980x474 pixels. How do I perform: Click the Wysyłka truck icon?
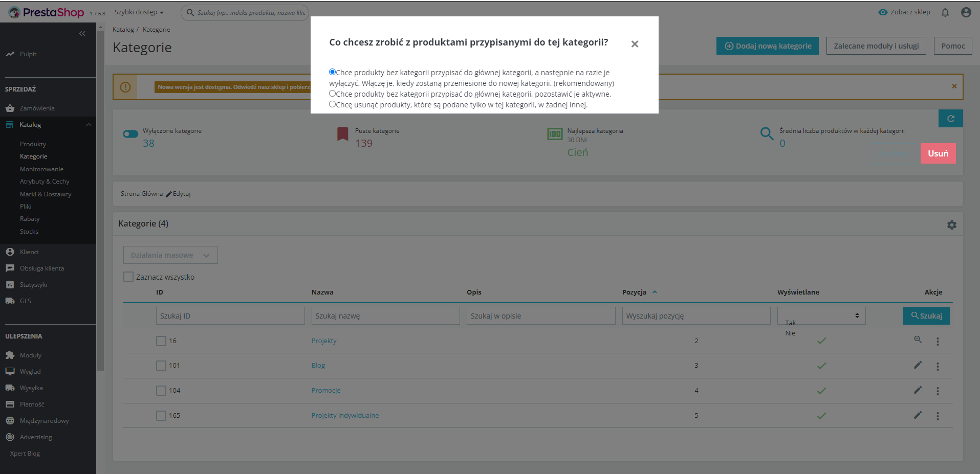pos(10,388)
